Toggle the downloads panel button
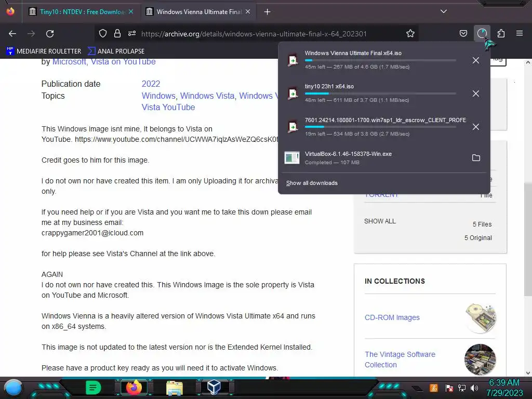Viewport: 532px width, 399px height. click(x=482, y=33)
